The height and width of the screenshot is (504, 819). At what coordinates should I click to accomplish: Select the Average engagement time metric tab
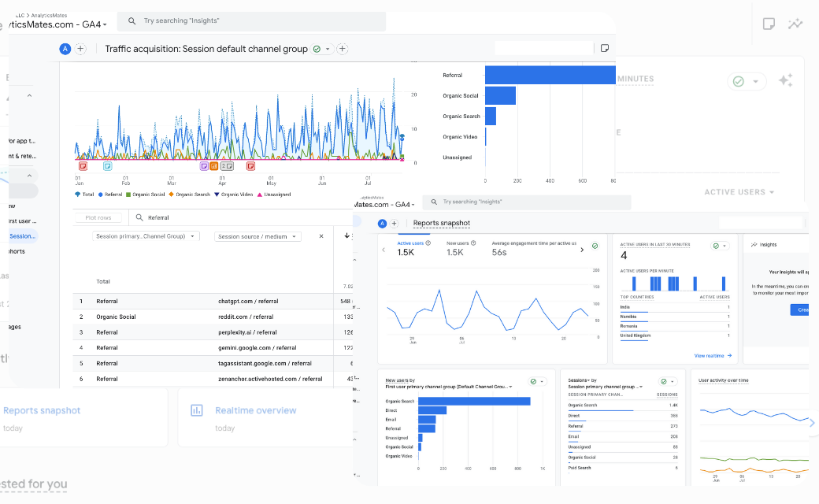535,249
